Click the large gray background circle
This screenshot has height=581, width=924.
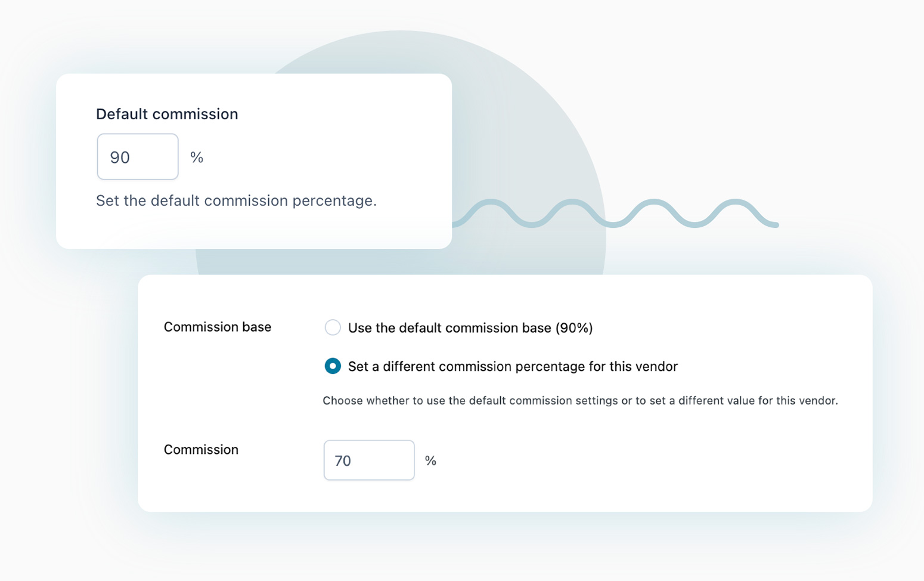click(x=513, y=119)
